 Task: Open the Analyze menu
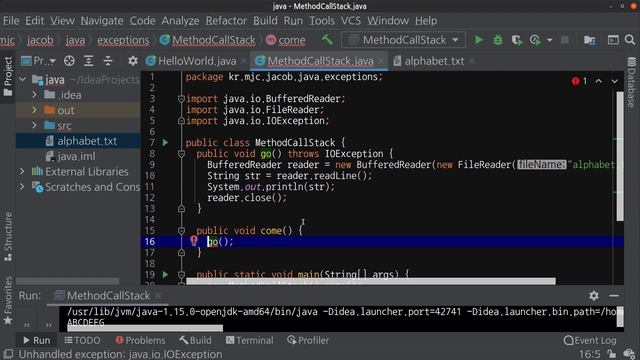click(180, 20)
